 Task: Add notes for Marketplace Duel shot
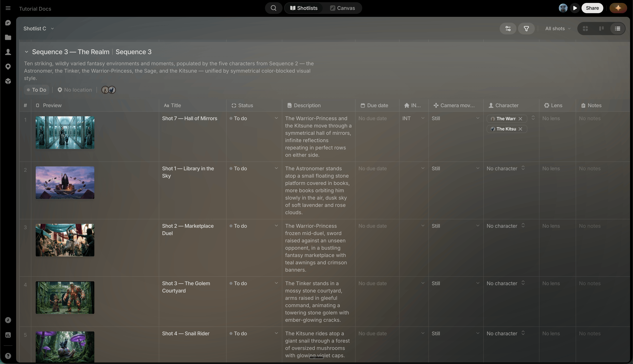[589, 226]
